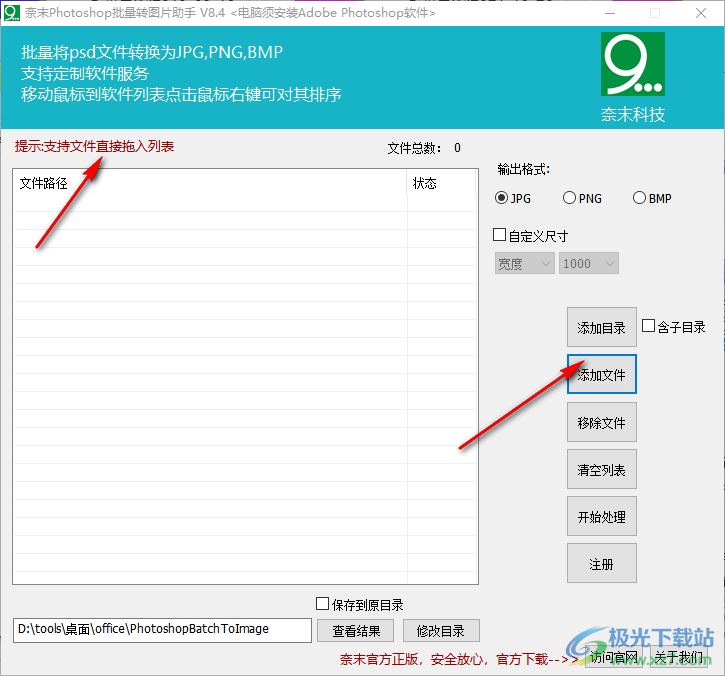Click the app logo icon in title bar
Screen dimensions: 725x676
pos(12,12)
